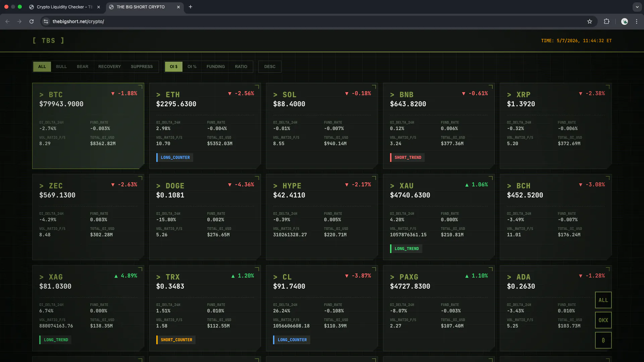
Task: Open the CL coin card
Action: pos(322,308)
